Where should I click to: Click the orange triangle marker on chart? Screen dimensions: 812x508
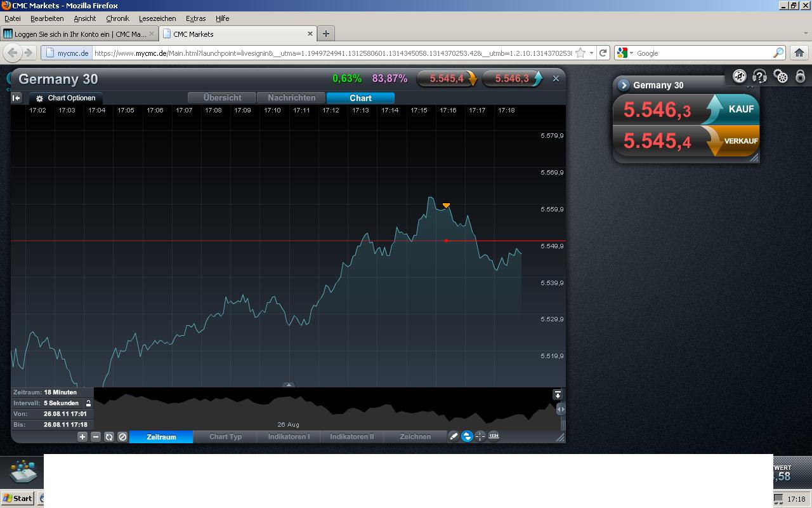pos(446,205)
